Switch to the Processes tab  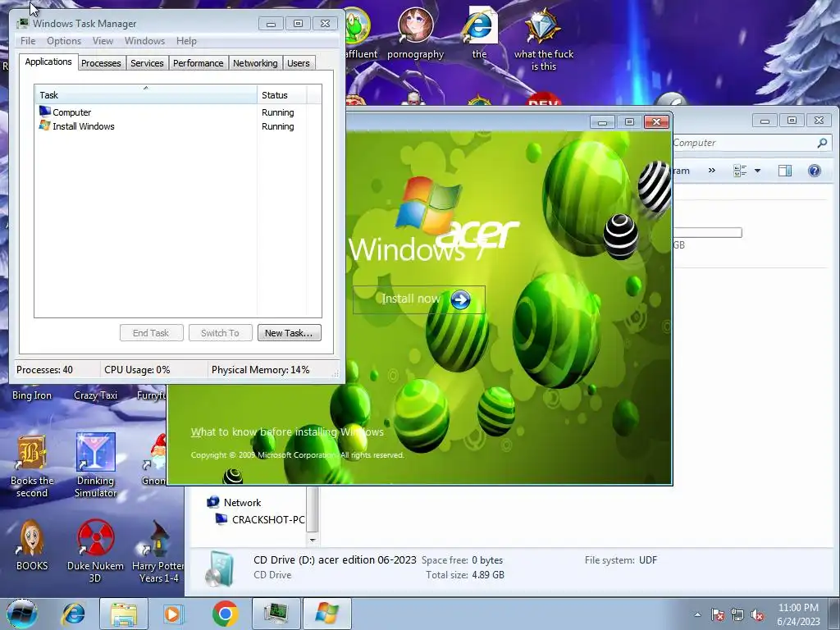click(101, 63)
